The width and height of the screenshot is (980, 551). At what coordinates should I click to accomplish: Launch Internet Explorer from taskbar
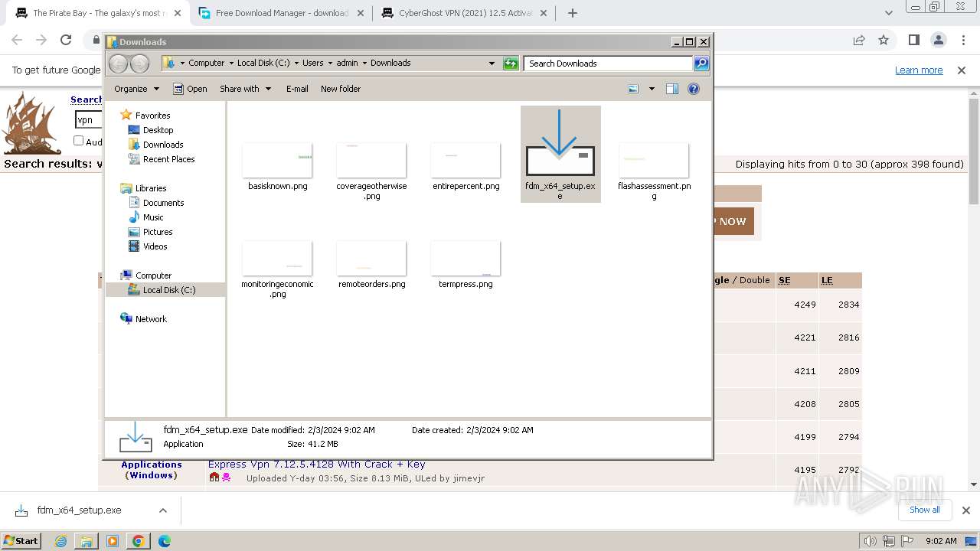click(x=60, y=541)
